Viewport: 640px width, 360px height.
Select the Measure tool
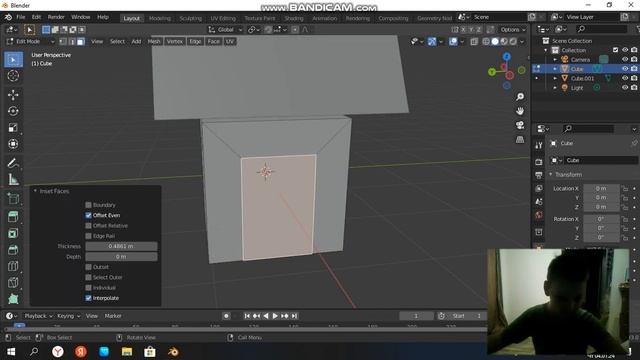click(x=13, y=179)
